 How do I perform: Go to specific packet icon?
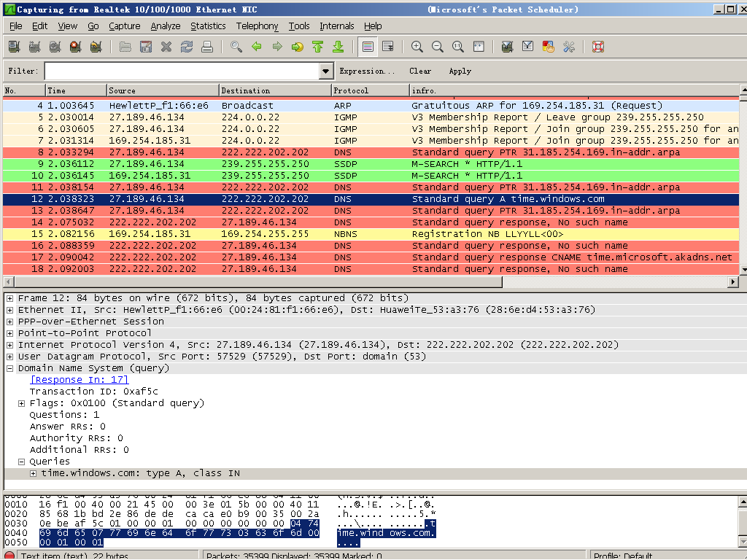pyautogui.click(x=298, y=47)
